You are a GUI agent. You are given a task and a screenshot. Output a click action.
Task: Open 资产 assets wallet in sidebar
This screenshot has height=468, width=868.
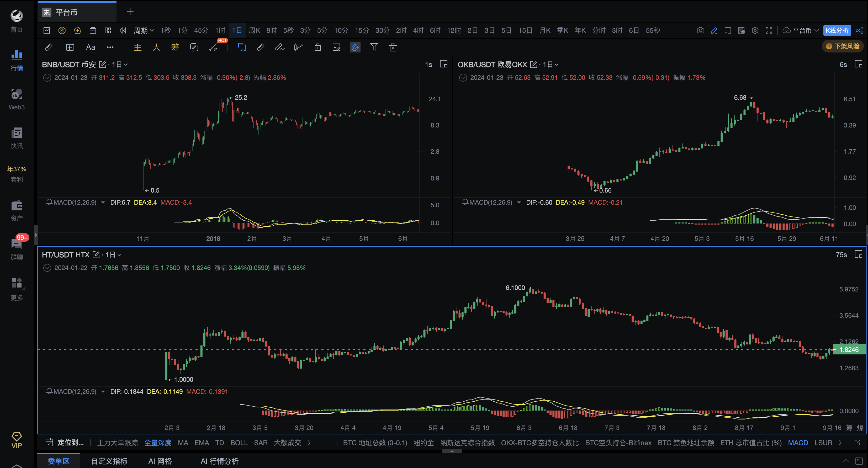click(x=17, y=211)
